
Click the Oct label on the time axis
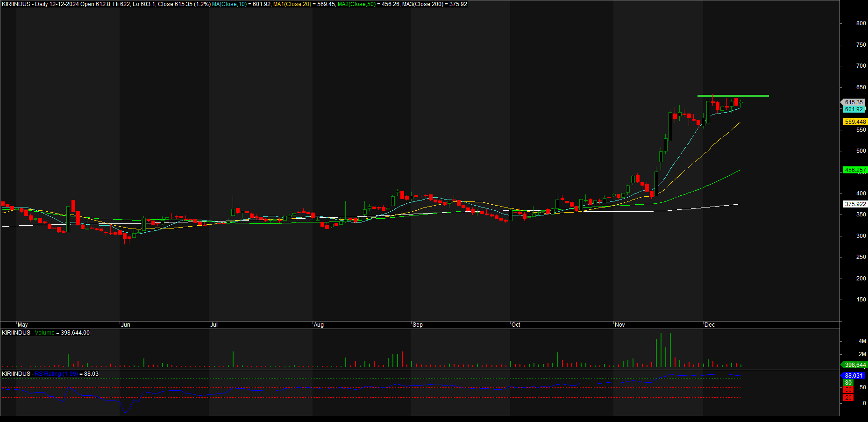click(x=516, y=325)
